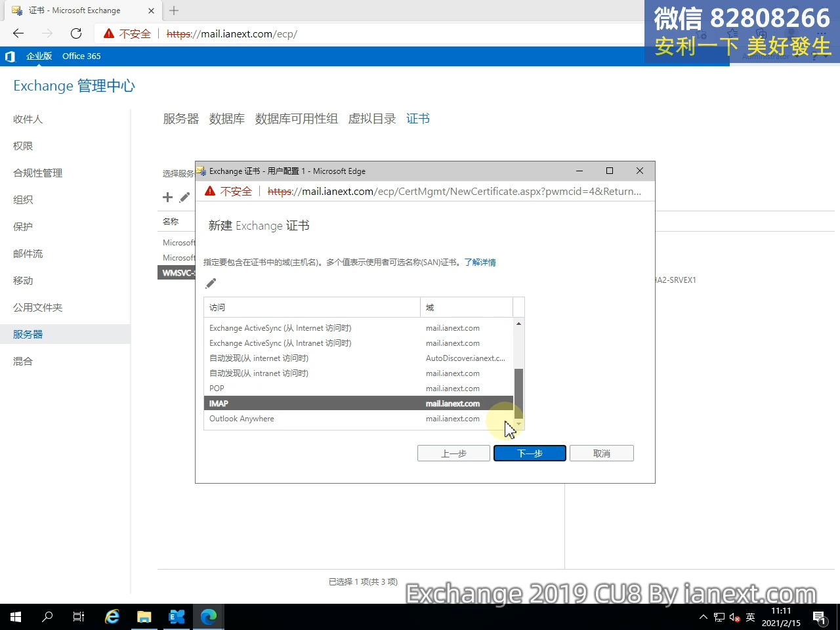Screen dimensions: 840x630
Task: Select the IMAP row
Action: click(x=358, y=404)
